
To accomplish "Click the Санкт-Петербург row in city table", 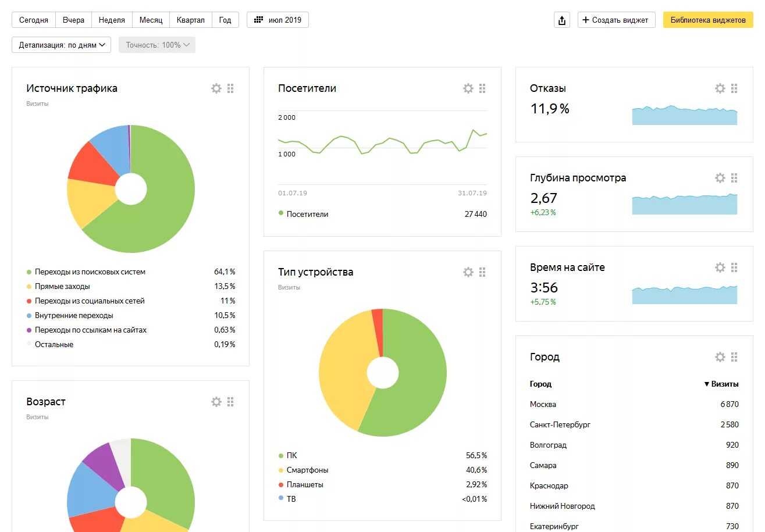I will 634,424.
